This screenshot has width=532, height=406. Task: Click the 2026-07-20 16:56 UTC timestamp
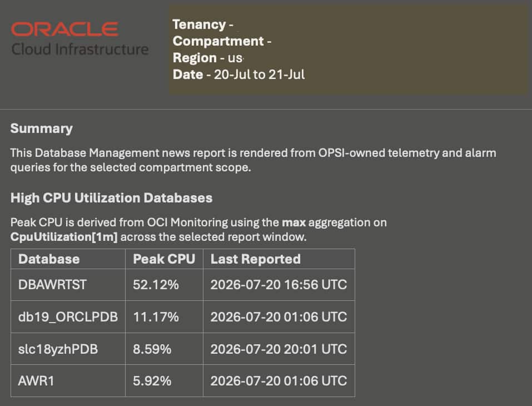click(x=279, y=284)
